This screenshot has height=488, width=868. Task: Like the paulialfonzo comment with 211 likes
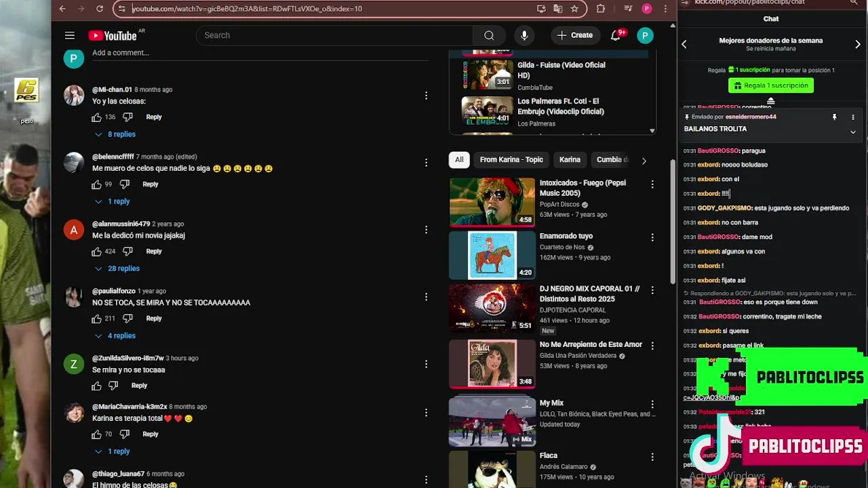click(x=96, y=319)
